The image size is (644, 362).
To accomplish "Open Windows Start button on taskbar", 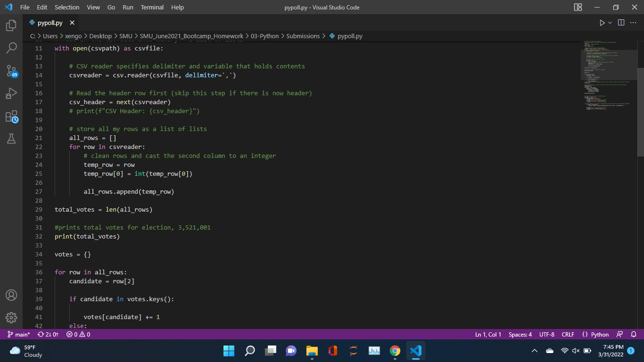I will [x=229, y=351].
